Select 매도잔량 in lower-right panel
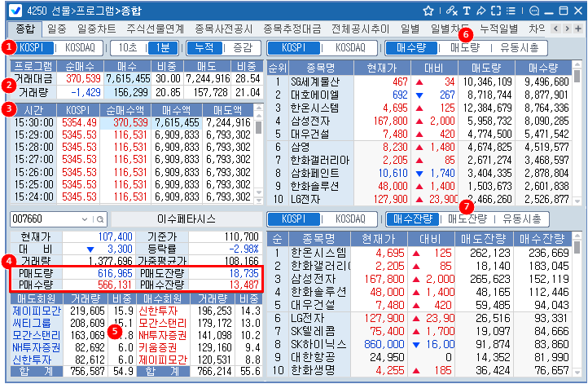Viewport: 588px width, 384px height. [466, 218]
